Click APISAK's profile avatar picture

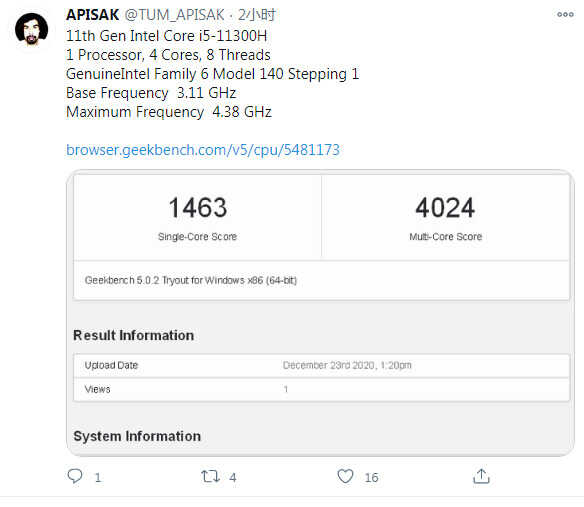[32, 29]
